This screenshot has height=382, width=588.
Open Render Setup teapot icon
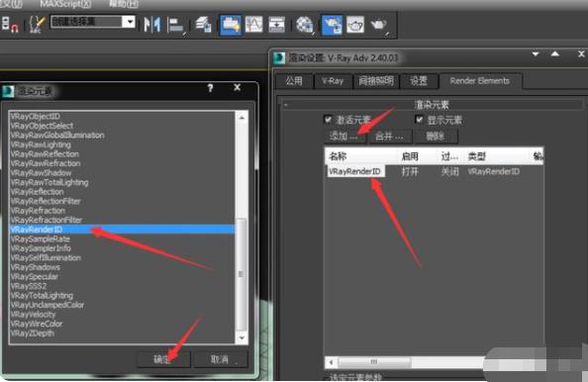[x=332, y=25]
